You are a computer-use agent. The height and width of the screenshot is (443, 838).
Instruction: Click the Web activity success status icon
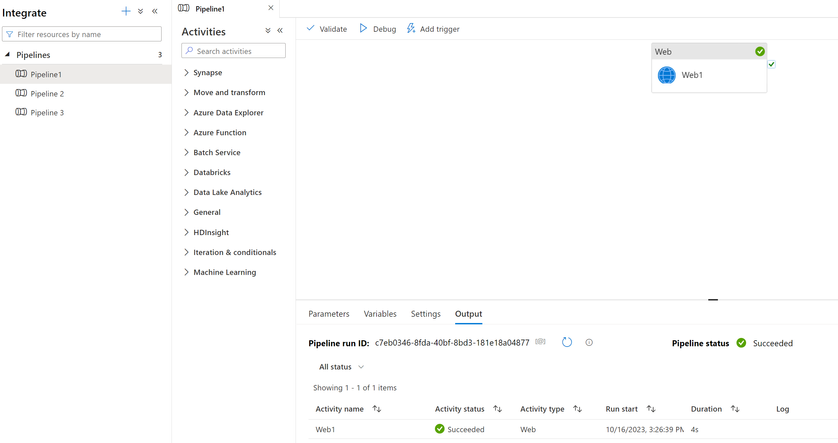point(759,51)
